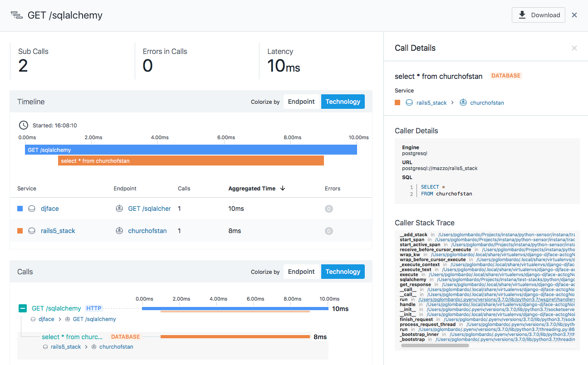Click the Aggregated Time sort arrow

tap(283, 188)
